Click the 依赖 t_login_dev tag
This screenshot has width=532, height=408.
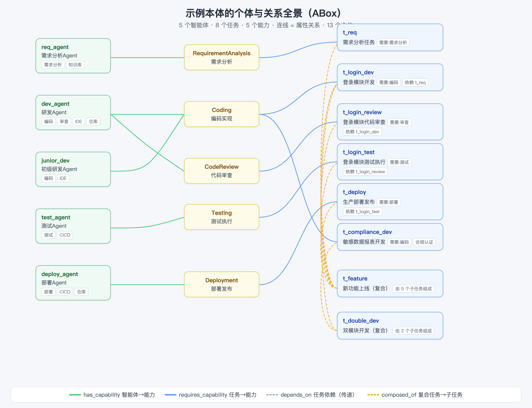[x=362, y=132]
